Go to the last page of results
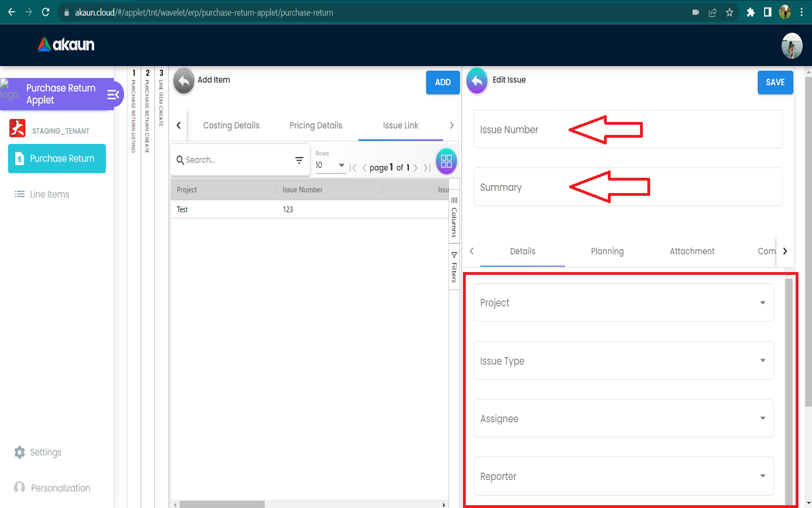812x508 pixels. pos(427,168)
